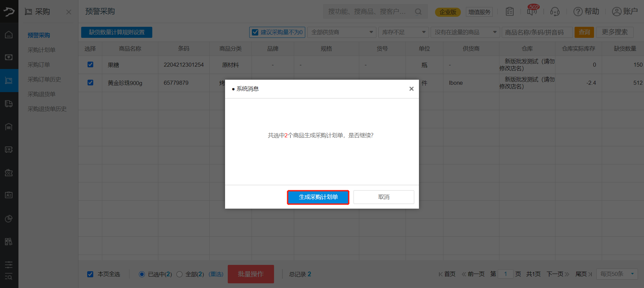
Task: Open 采购订单历史 menu item
Action: pos(44,79)
